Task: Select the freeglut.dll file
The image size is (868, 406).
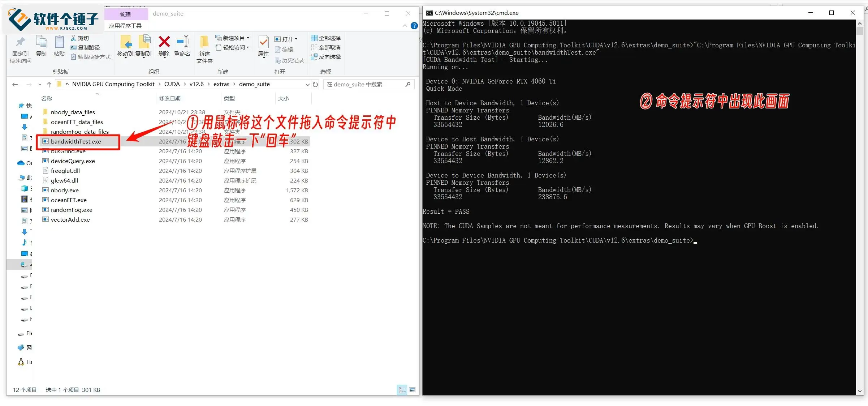Action: (x=65, y=171)
